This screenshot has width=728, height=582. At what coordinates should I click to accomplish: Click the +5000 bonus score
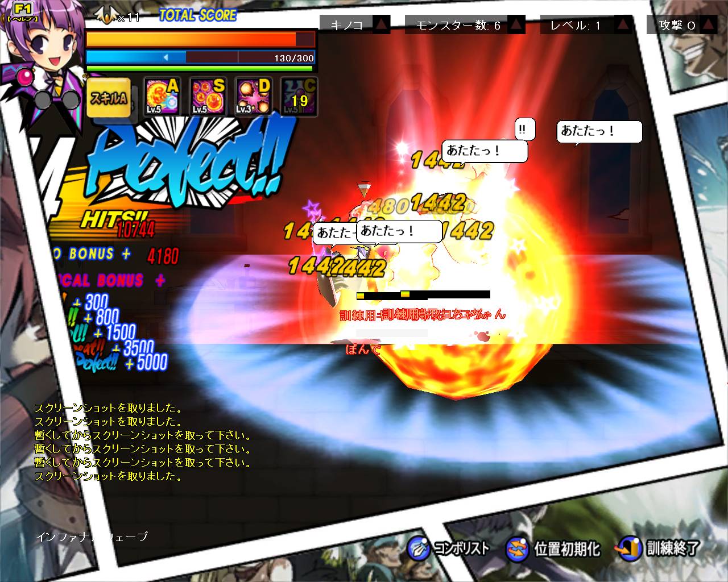click(146, 362)
